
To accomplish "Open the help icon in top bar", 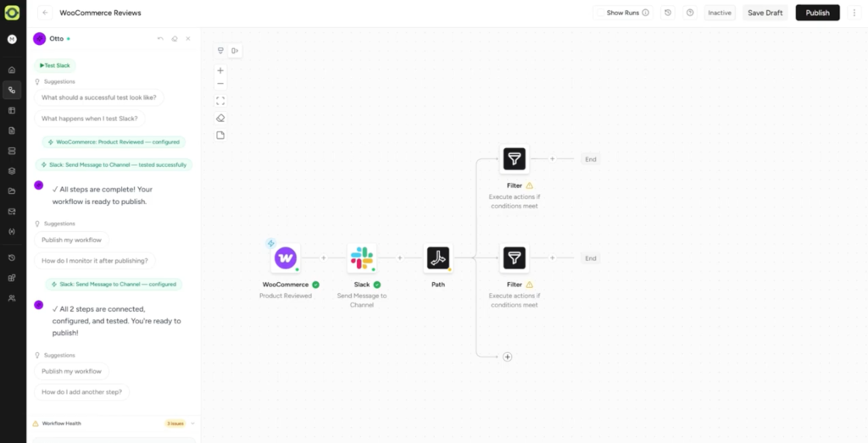I will [690, 13].
